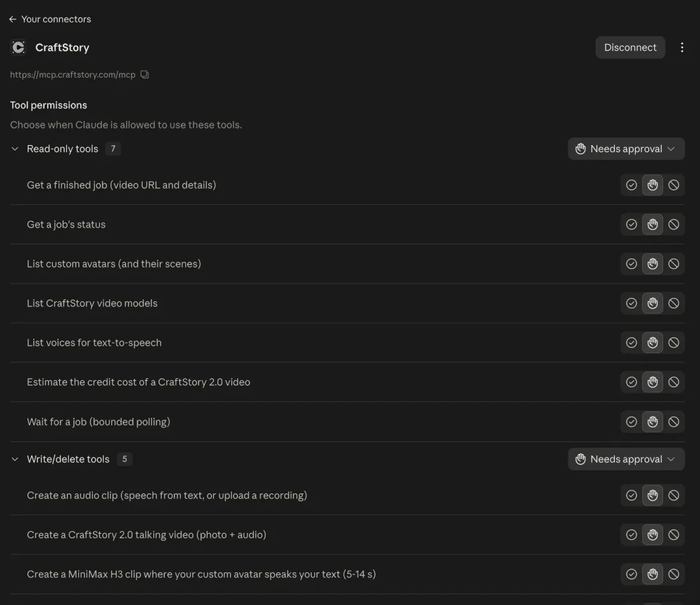Click the Tool permissions heading
Viewport: 700px width, 605px height.
[x=48, y=105]
